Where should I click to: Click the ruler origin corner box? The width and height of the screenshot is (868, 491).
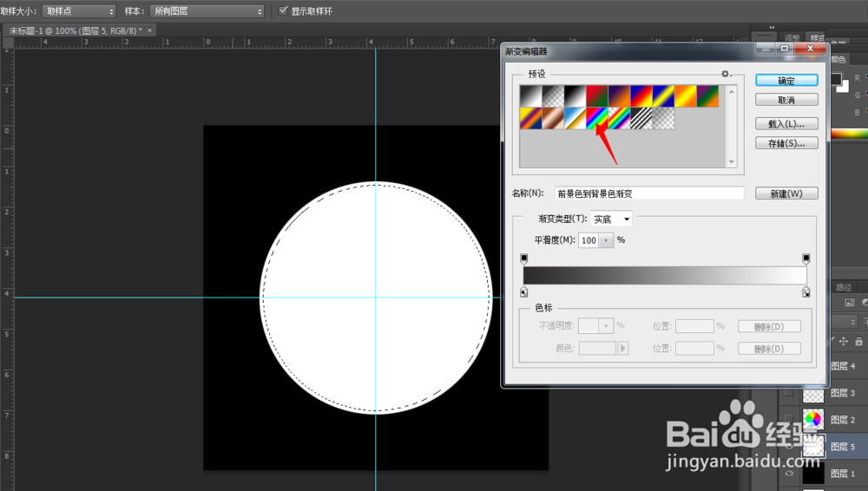[9, 42]
